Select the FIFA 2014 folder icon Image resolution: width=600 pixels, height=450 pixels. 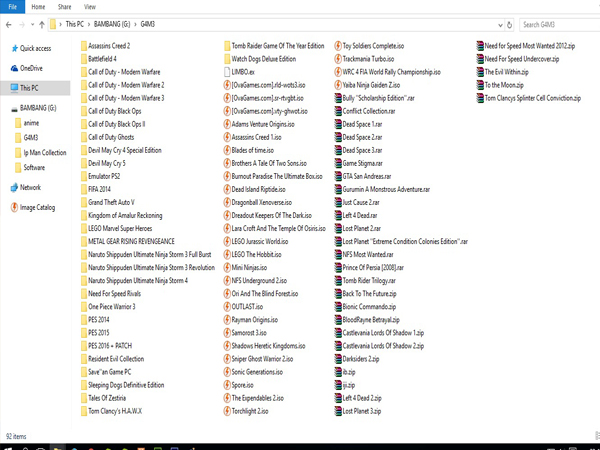[x=84, y=189]
